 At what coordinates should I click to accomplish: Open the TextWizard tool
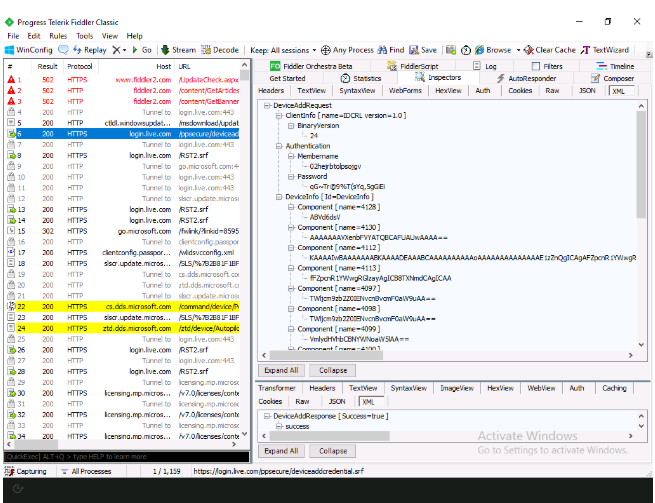605,50
